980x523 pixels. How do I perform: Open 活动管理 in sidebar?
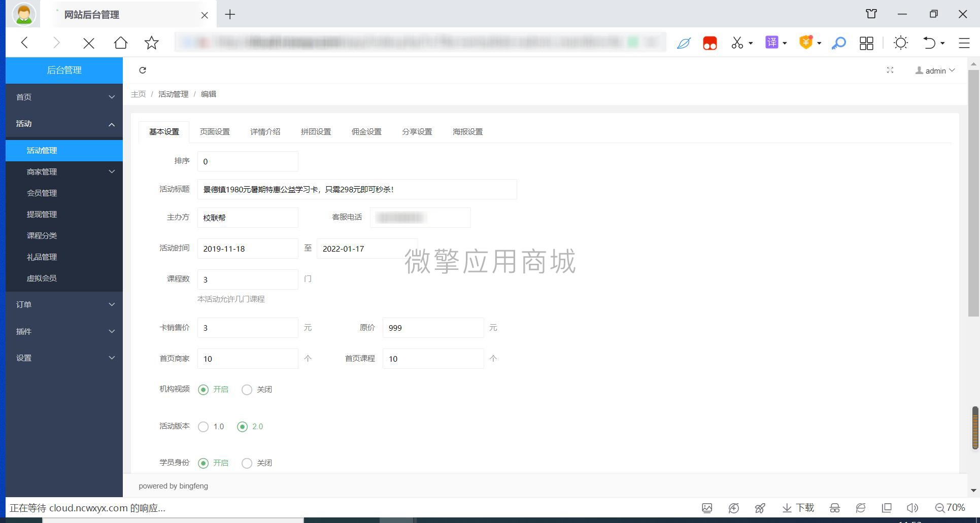64,151
